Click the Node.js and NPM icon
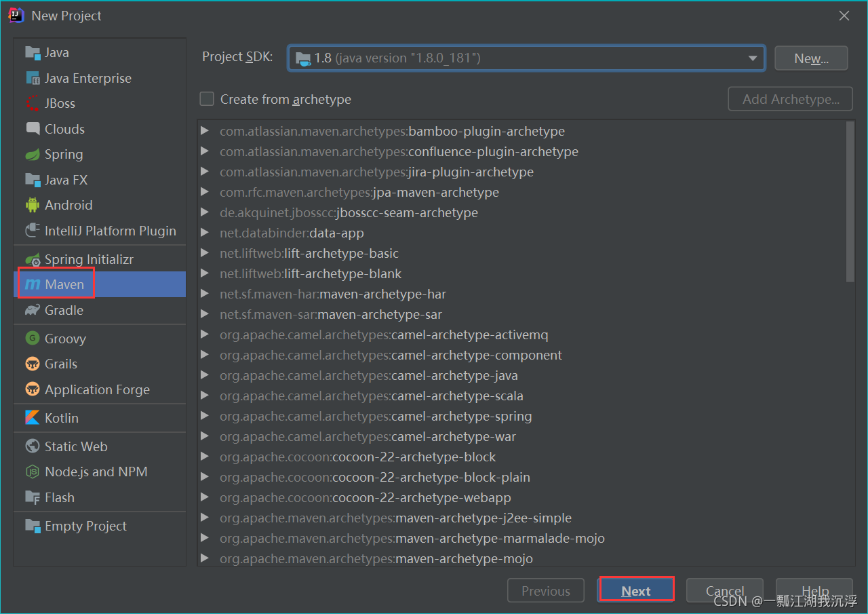 33,472
